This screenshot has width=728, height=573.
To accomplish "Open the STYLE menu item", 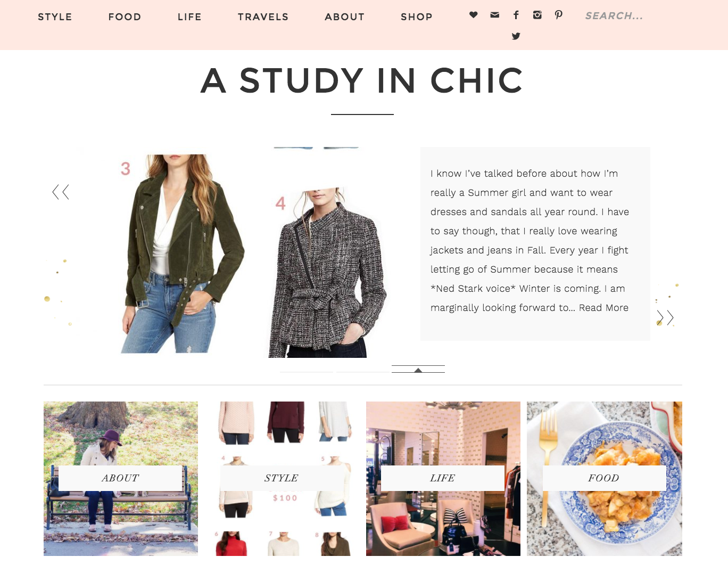I will tap(55, 17).
